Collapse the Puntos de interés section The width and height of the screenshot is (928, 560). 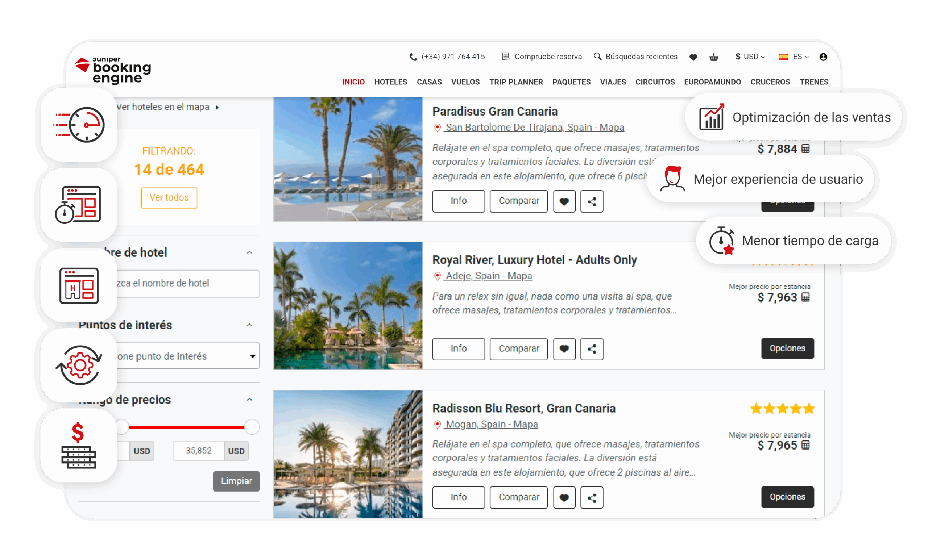(x=249, y=325)
